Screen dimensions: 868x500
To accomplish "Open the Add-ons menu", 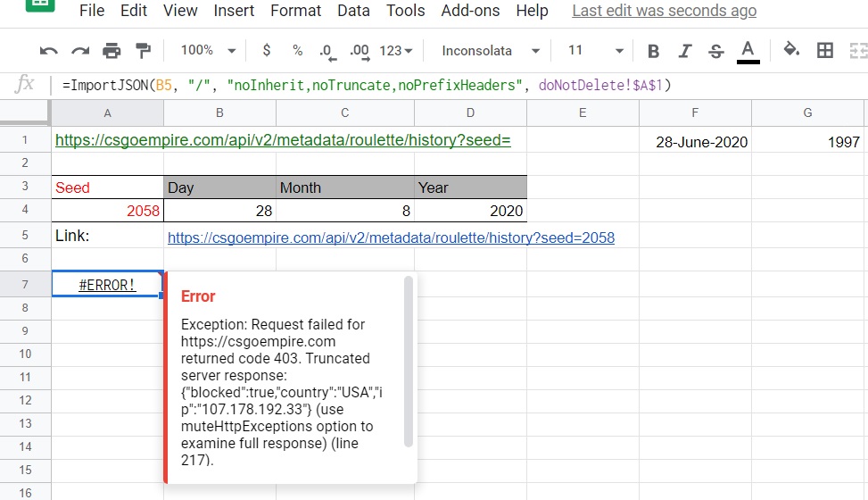I will pos(470,11).
